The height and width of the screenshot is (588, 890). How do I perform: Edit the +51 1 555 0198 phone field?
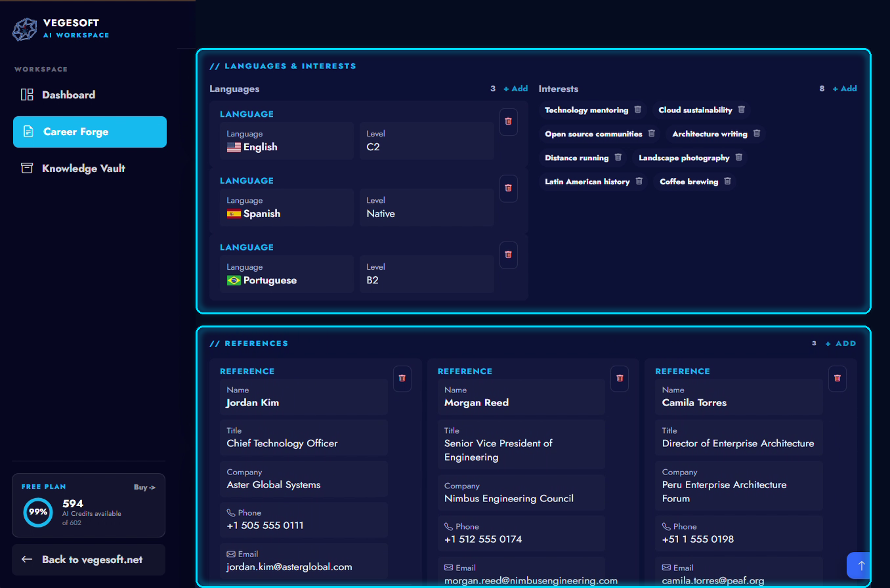coord(739,534)
